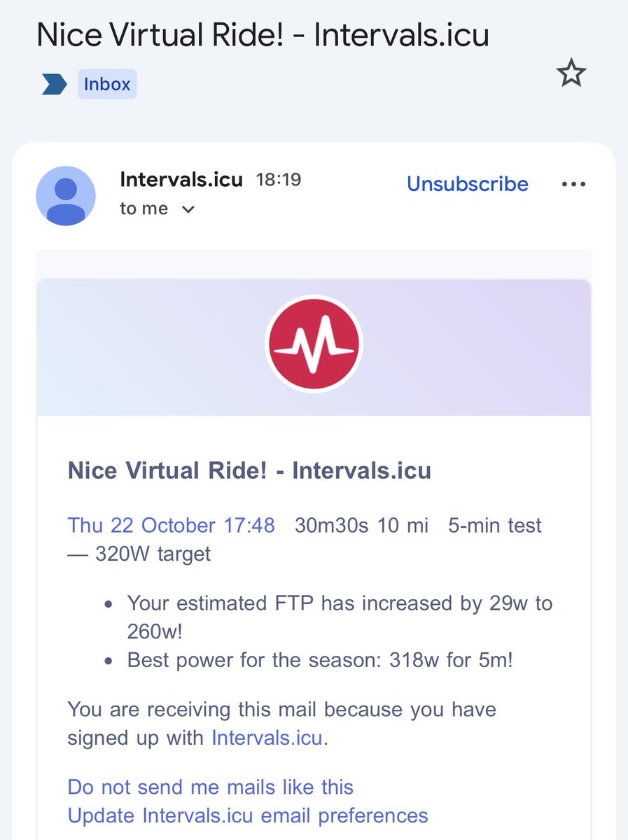
Task: Tap the sender's profile avatar
Action: pyautogui.click(x=66, y=196)
